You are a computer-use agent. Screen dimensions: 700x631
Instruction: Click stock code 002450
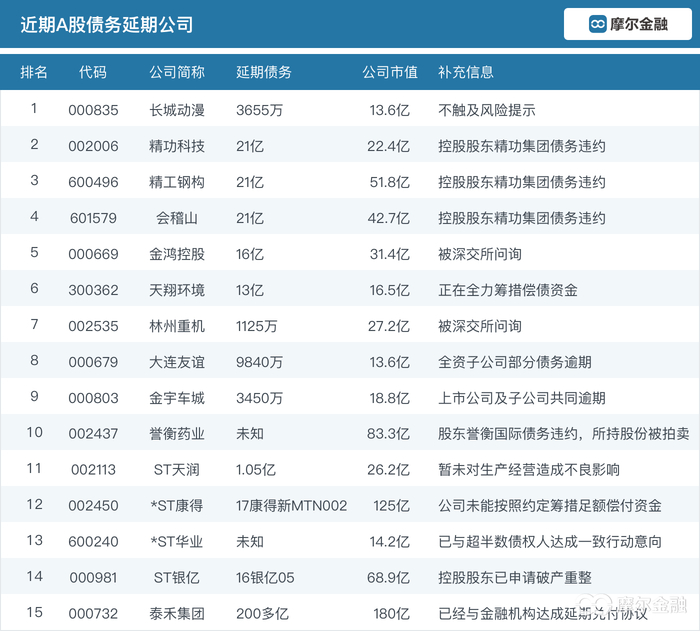click(x=93, y=506)
